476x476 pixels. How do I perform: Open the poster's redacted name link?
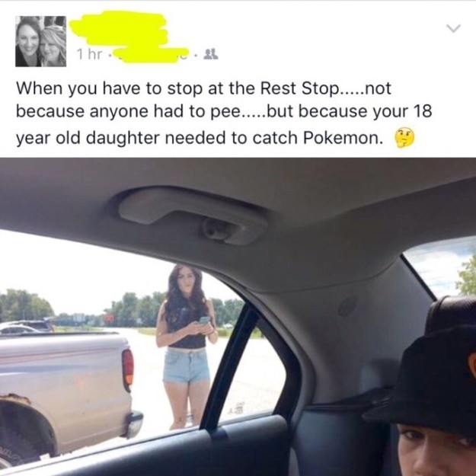pos(118,29)
